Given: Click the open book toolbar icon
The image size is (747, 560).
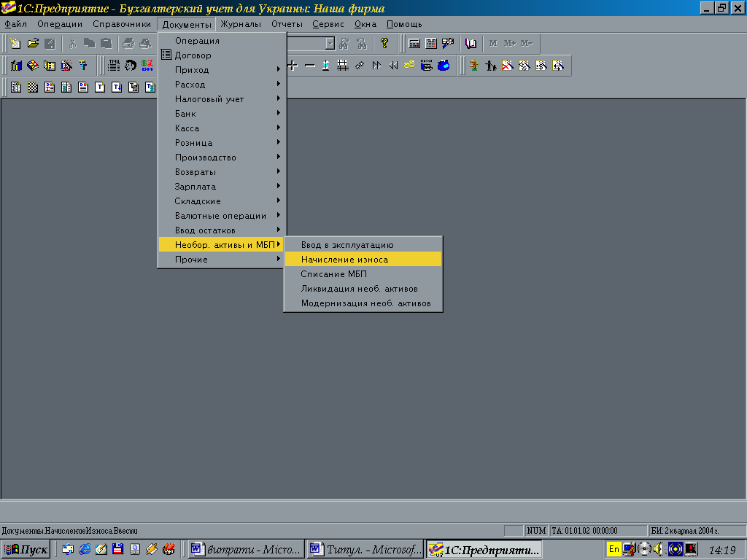Looking at the screenshot, I should pos(471,44).
